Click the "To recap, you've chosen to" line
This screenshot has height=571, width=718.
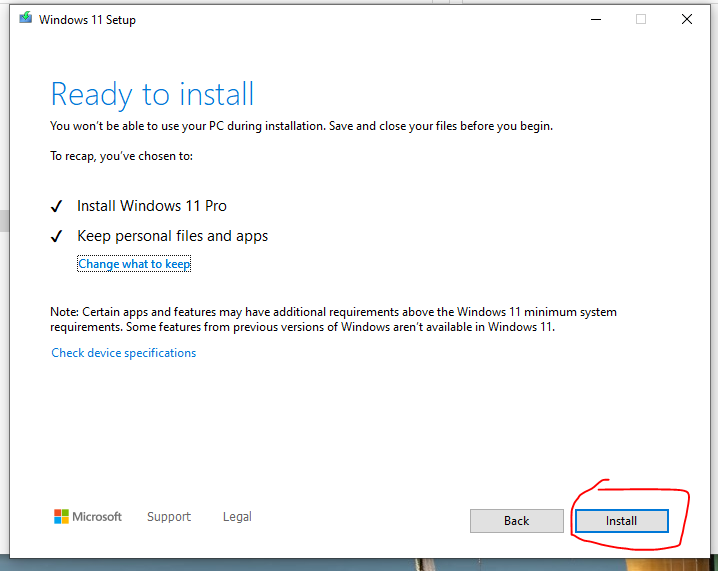[121, 156]
